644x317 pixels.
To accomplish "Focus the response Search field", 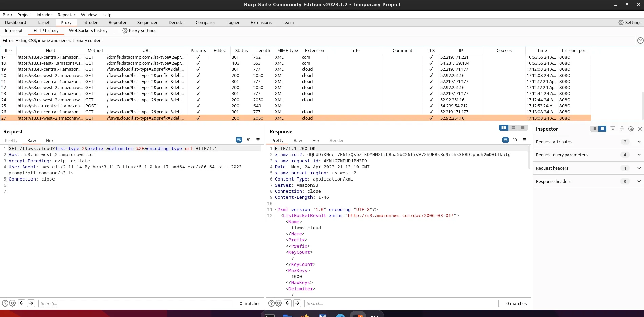I will (x=401, y=303).
